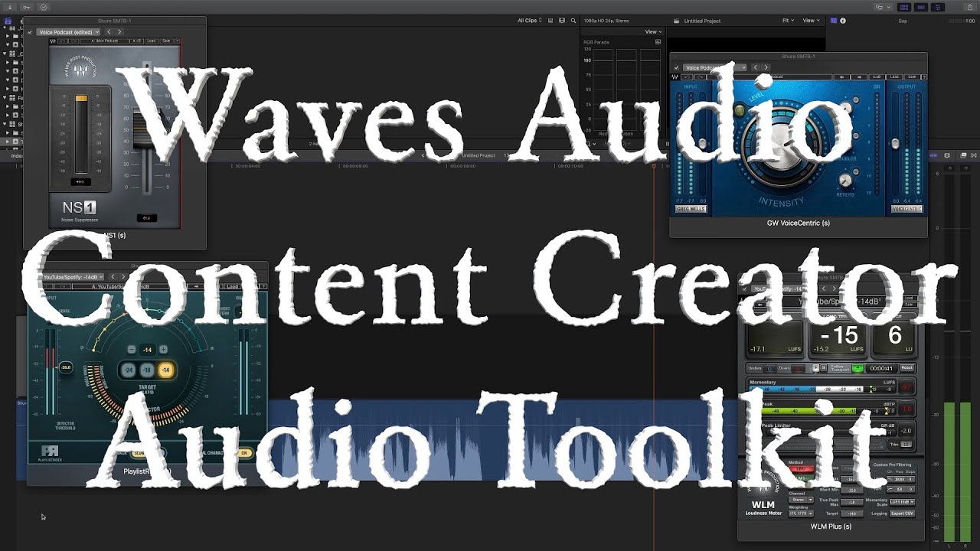Click the scope settings icon beside RGB Parade
Viewport: 980px width, 551px height.
pos(658,42)
